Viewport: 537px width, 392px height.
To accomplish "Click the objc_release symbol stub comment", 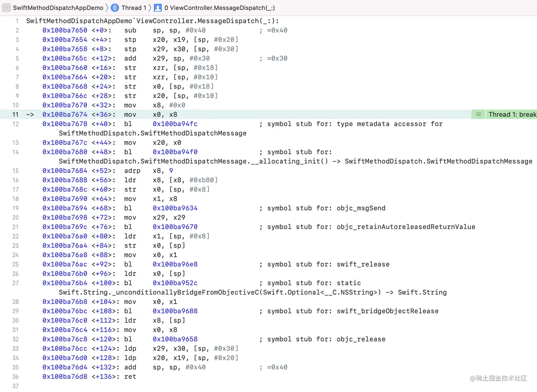I will pos(322,339).
